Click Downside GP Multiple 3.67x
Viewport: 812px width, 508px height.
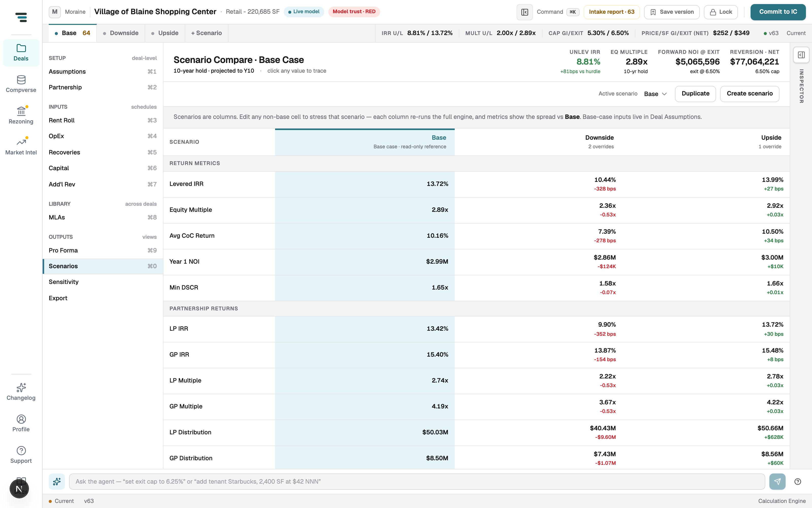(x=607, y=402)
